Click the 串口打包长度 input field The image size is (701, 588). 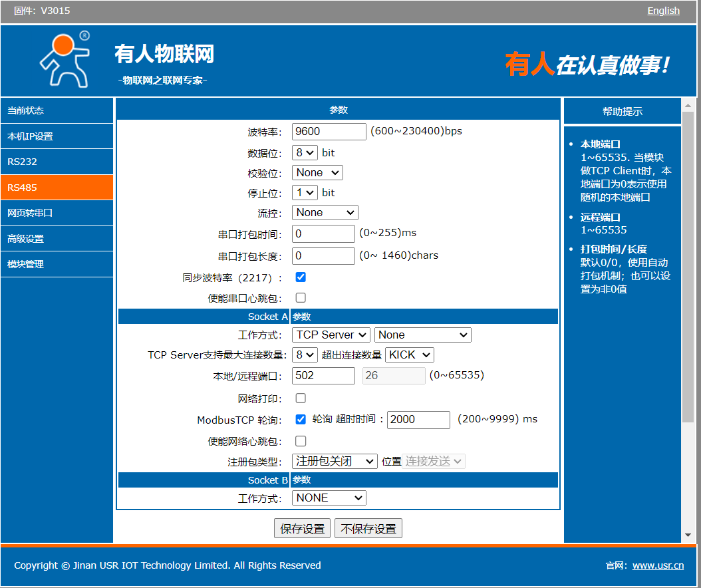tap(323, 256)
